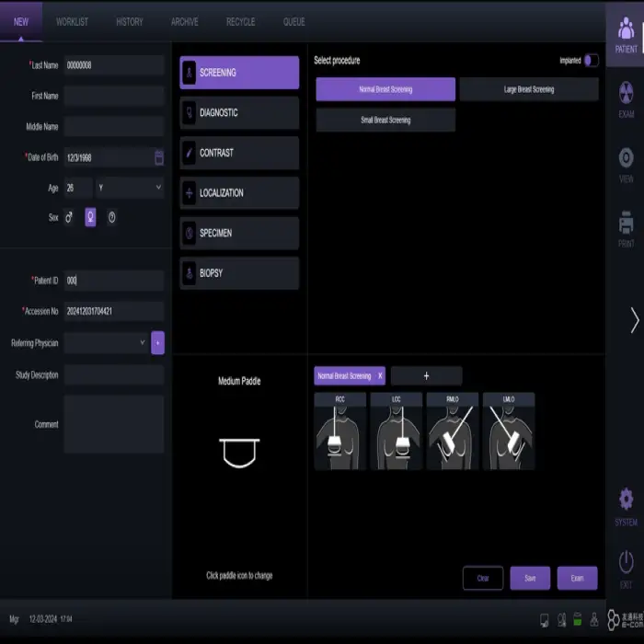Viewport: 644px width, 644px height.
Task: Select unknown sex option
Action: point(111,218)
